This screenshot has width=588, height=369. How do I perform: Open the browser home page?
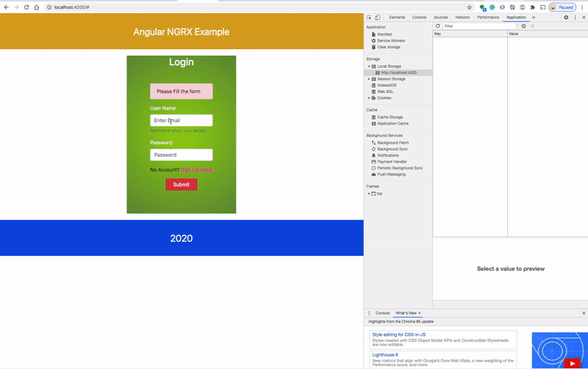pos(36,7)
